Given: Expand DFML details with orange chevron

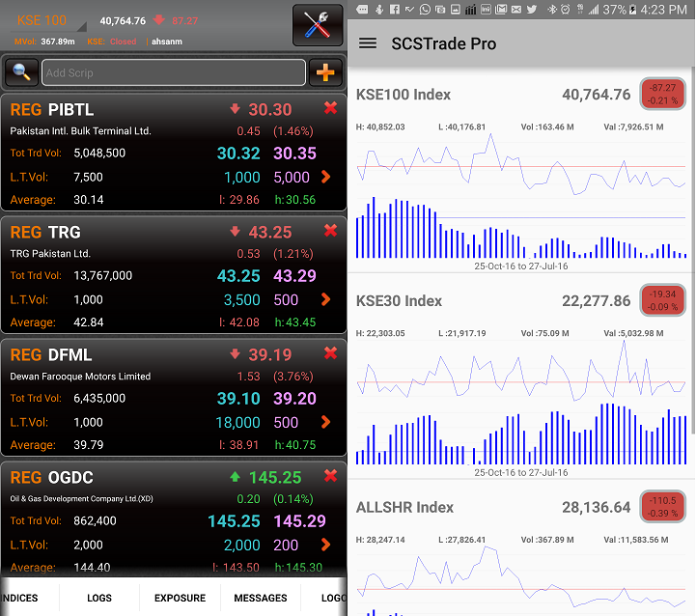Looking at the screenshot, I should [326, 422].
